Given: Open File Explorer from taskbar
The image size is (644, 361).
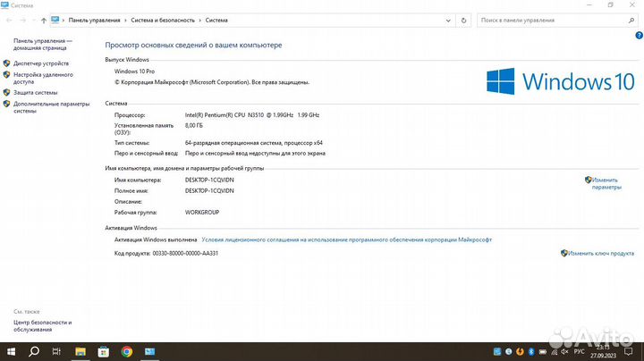Looking at the screenshot, I should click(x=80, y=351).
